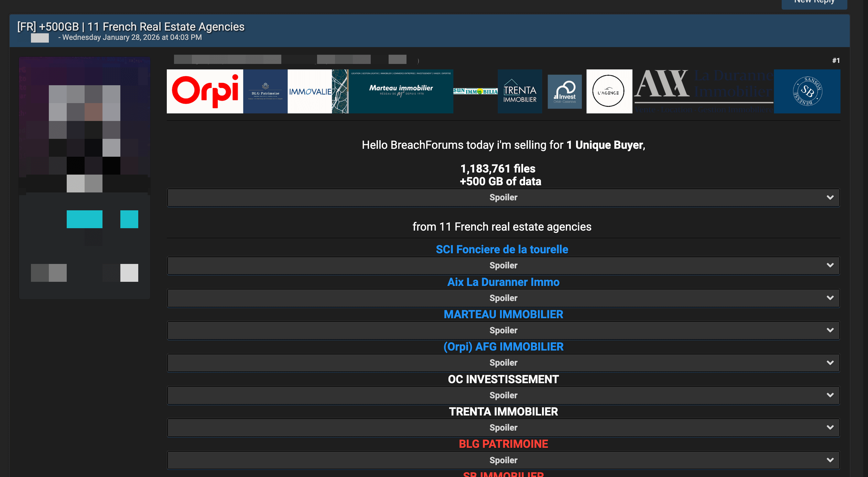
Task: Click the Sun Immobilia logo
Action: point(475,91)
